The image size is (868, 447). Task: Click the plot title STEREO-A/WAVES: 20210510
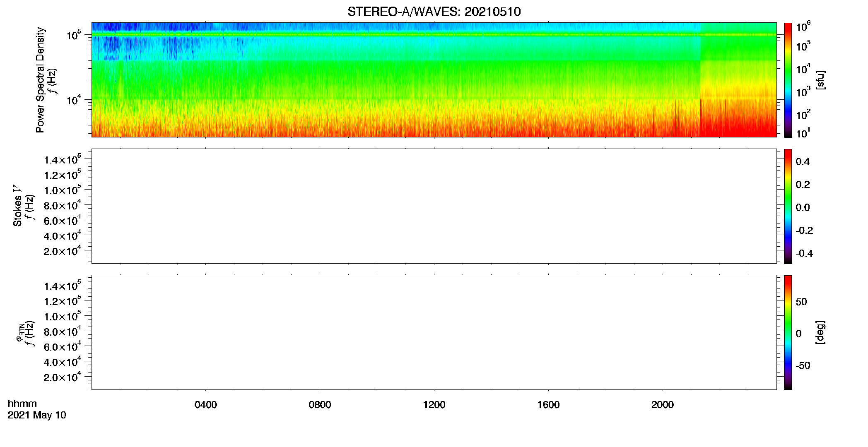[434, 12]
